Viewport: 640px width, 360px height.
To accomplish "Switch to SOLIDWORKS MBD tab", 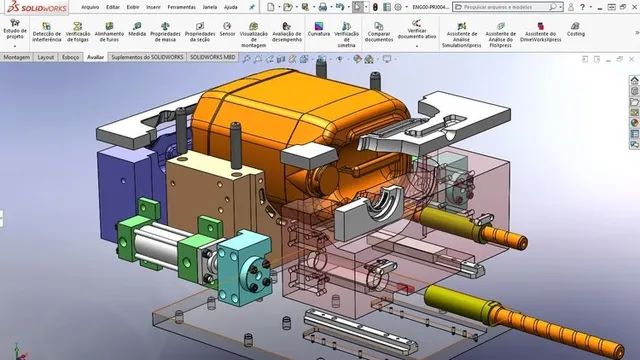I will (x=212, y=57).
